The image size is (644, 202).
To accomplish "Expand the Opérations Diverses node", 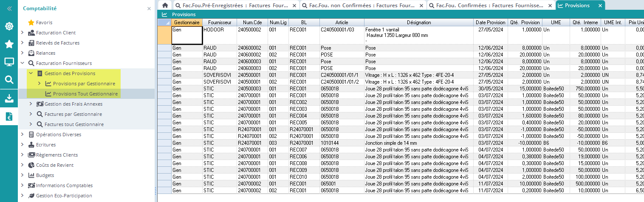I will pos(23,135).
